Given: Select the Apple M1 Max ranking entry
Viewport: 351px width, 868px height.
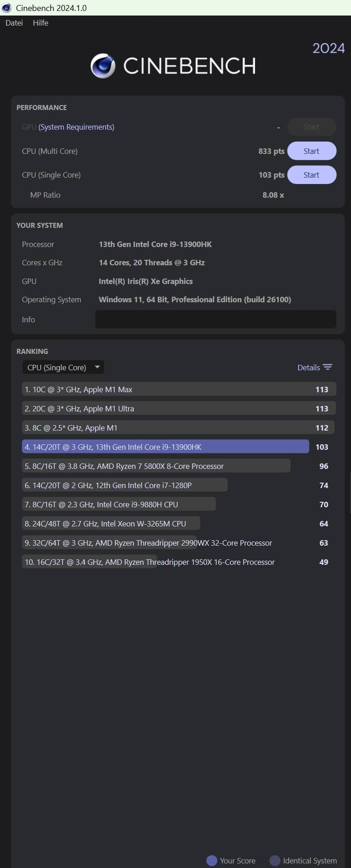Looking at the screenshot, I should [x=179, y=389].
